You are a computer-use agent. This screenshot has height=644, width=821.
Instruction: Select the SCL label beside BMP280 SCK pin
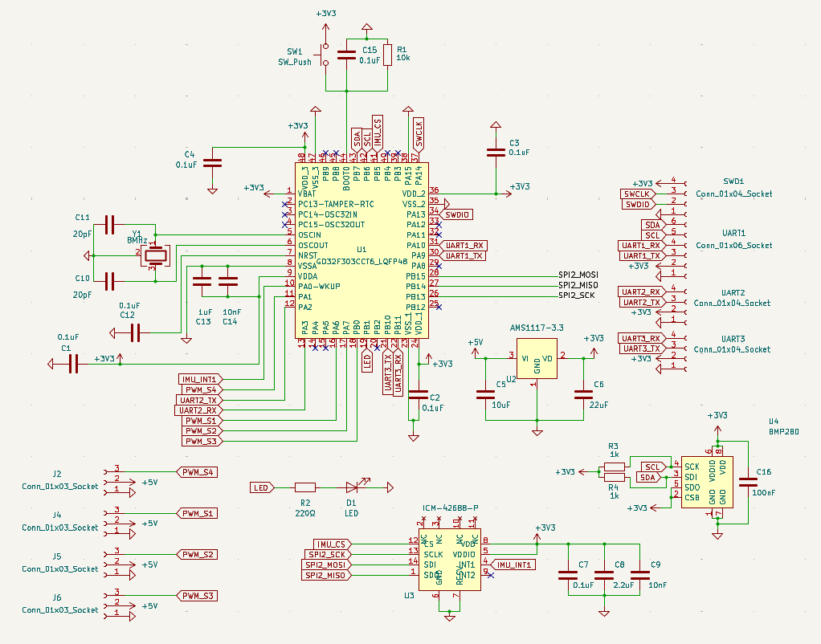point(653,467)
